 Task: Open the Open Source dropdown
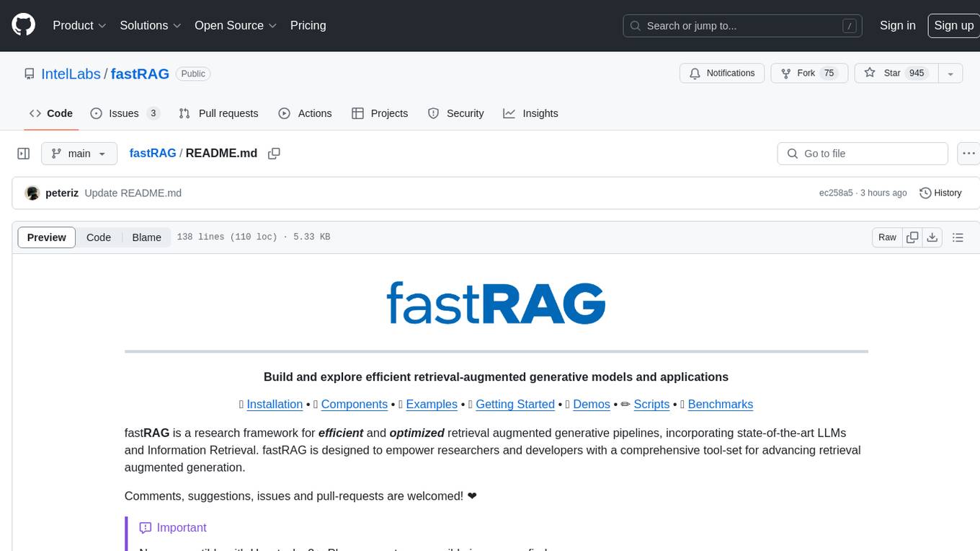tap(236, 25)
